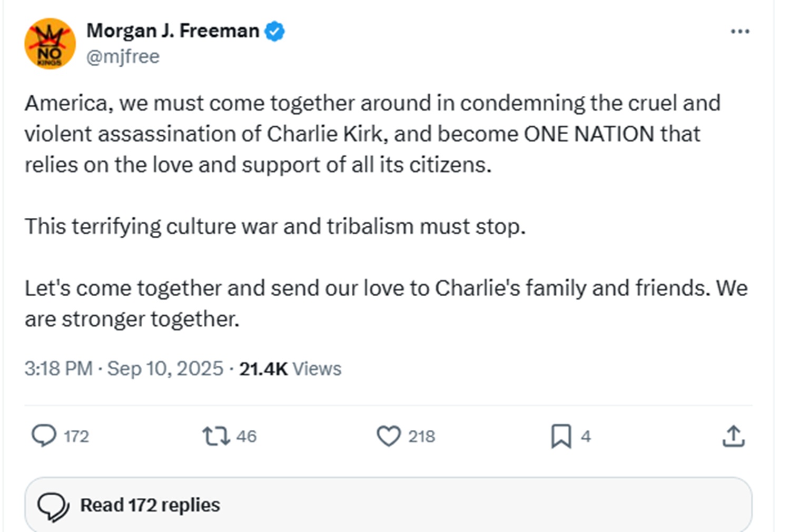This screenshot has width=790, height=532.
Task: Click the tweet paragraph about tribalism
Action: point(275,227)
